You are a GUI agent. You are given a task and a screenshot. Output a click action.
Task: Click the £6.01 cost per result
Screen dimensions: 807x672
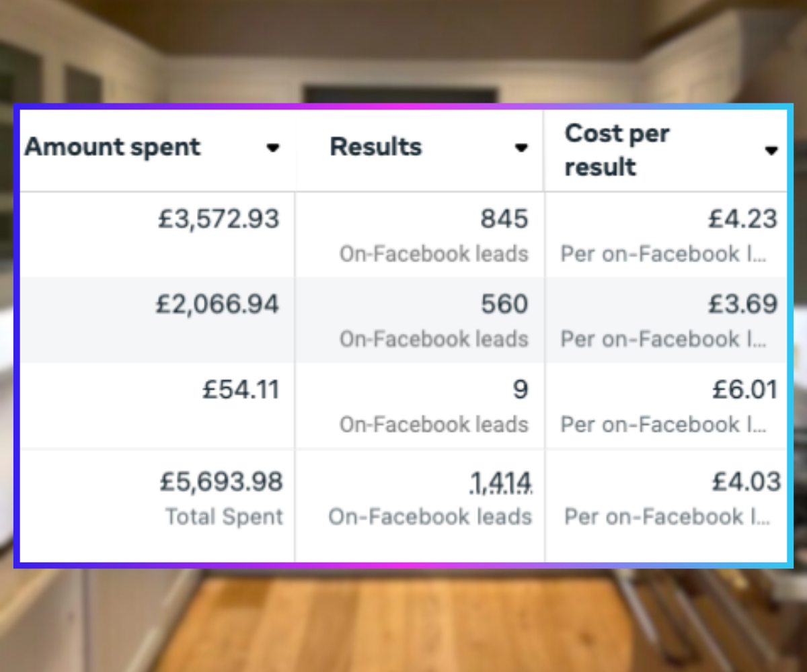click(745, 390)
